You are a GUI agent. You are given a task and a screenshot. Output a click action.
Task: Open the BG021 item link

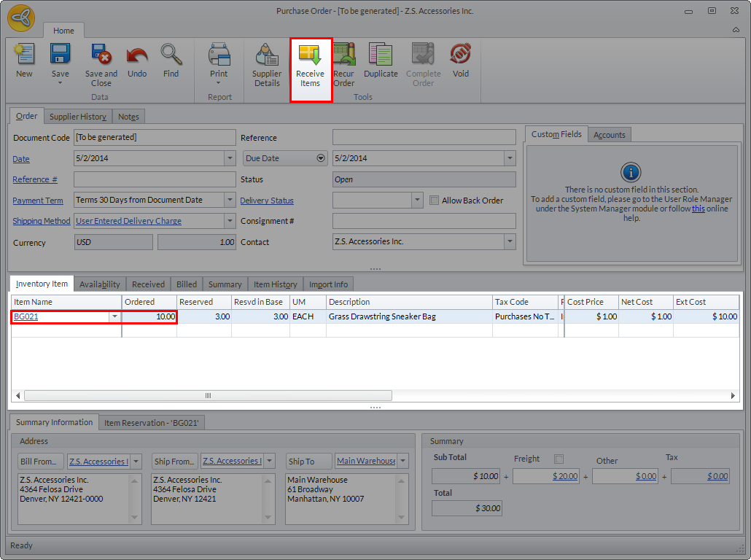click(26, 316)
